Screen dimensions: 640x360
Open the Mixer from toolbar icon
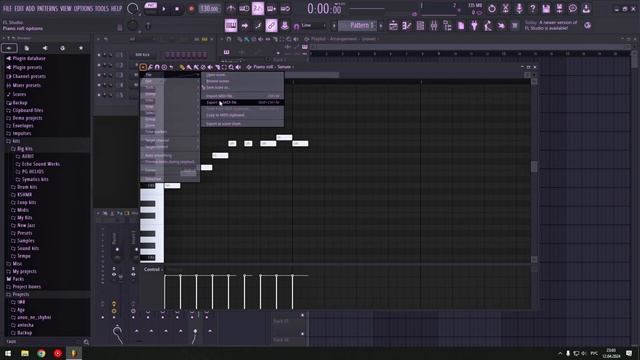coord(433,26)
